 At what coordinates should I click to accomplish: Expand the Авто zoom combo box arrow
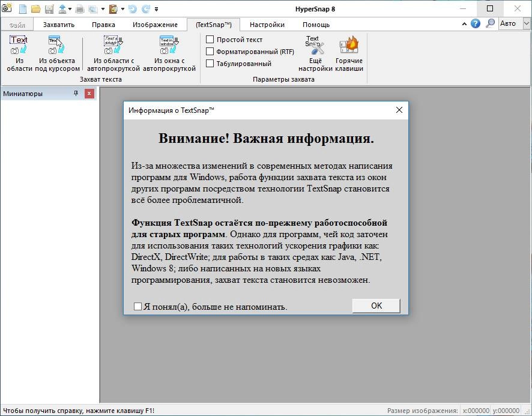pyautogui.click(x=527, y=24)
